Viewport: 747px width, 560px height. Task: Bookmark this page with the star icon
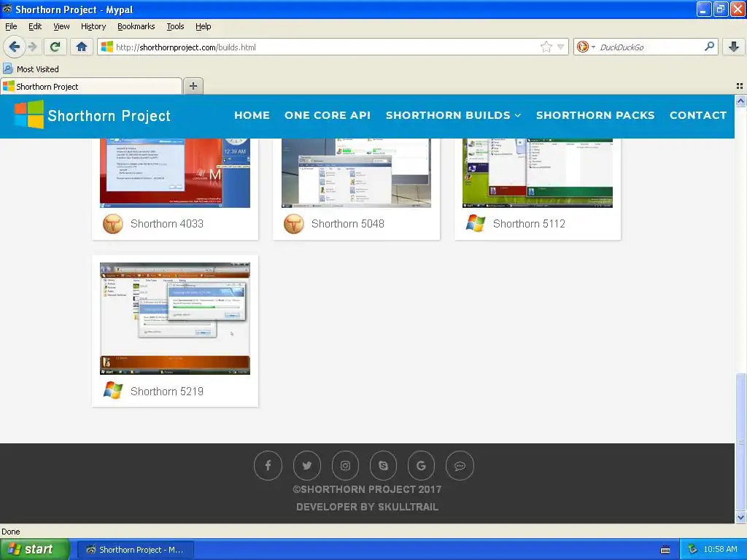coord(546,47)
